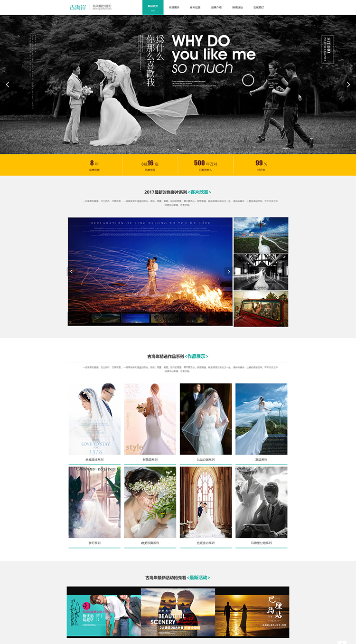Viewport: 356px width, 644px height.
Task: Open the 巴厘岛站 sunset activity banner
Action: (x=252, y=612)
